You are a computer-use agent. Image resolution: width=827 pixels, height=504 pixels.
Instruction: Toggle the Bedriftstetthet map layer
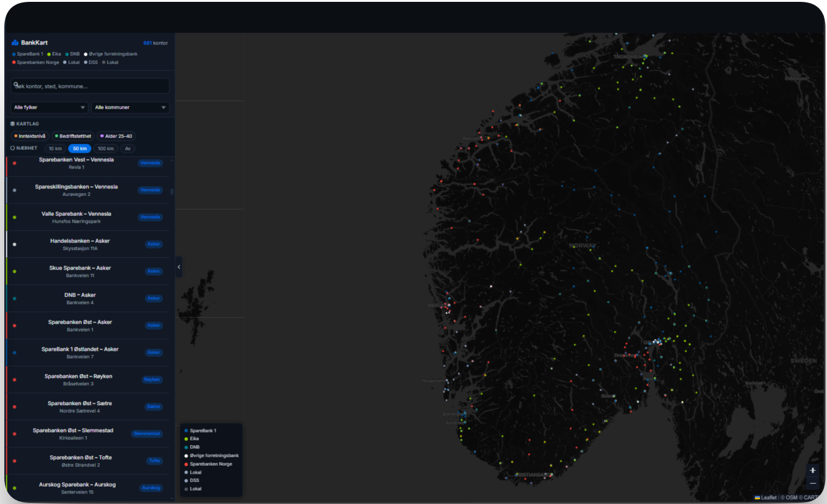[x=73, y=136]
